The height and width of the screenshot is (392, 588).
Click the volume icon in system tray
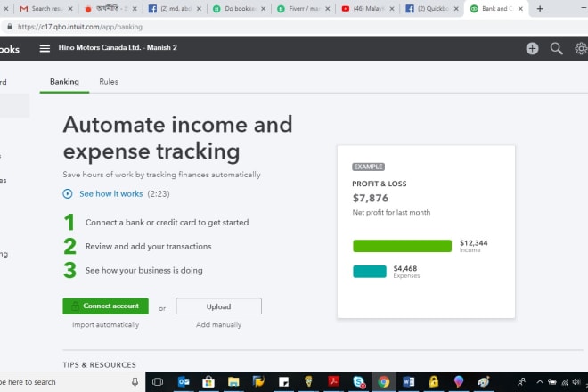point(576,382)
